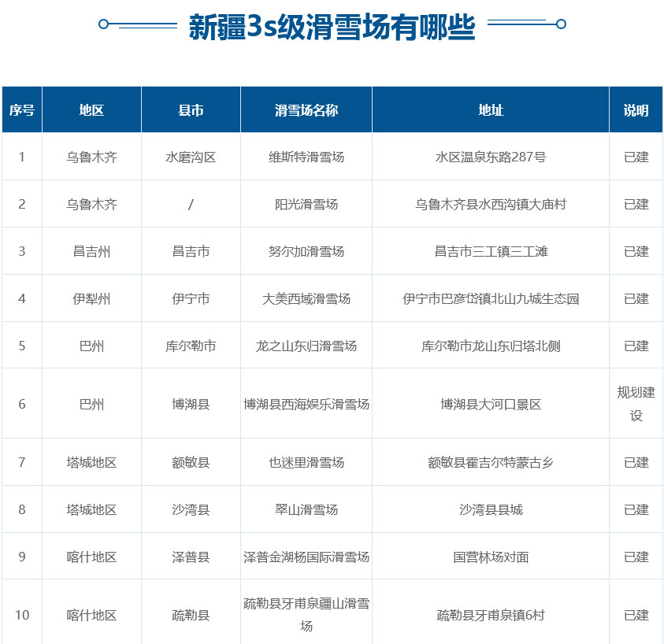The width and height of the screenshot is (664, 644).
Task: Select the 滑雪场名称 column header
Action: [306, 110]
